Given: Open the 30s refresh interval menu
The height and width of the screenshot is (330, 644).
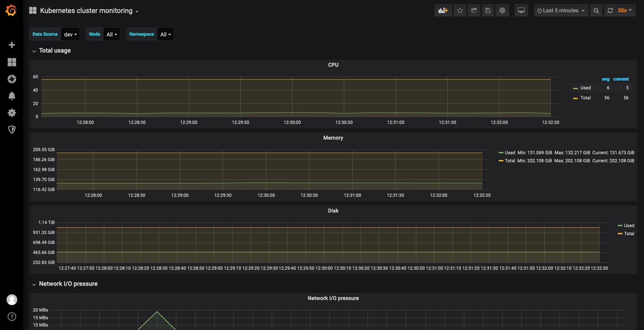Looking at the screenshot, I should (x=624, y=11).
